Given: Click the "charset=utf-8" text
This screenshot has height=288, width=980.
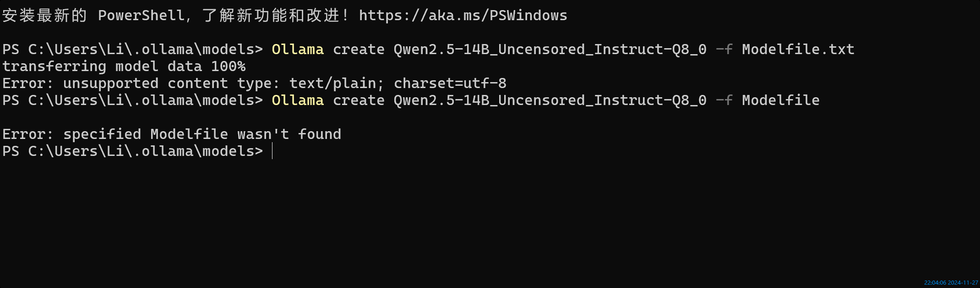Looking at the screenshot, I should point(450,83).
